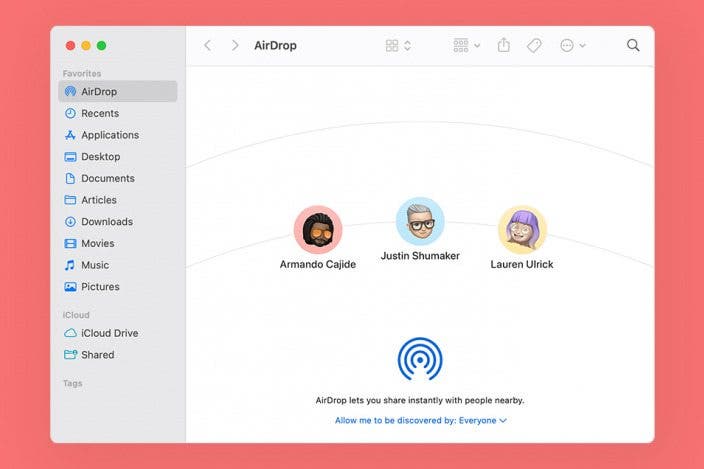Image resolution: width=704 pixels, height=469 pixels.
Task: Select Armando Cajide's avatar
Action: [318, 230]
